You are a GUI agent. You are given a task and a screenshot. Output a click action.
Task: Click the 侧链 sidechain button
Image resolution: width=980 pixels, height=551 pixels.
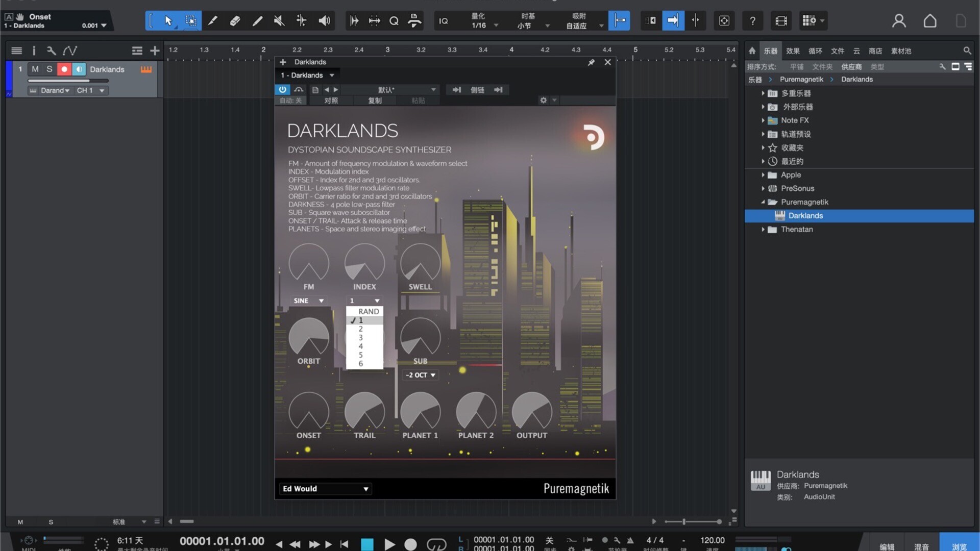[477, 90]
